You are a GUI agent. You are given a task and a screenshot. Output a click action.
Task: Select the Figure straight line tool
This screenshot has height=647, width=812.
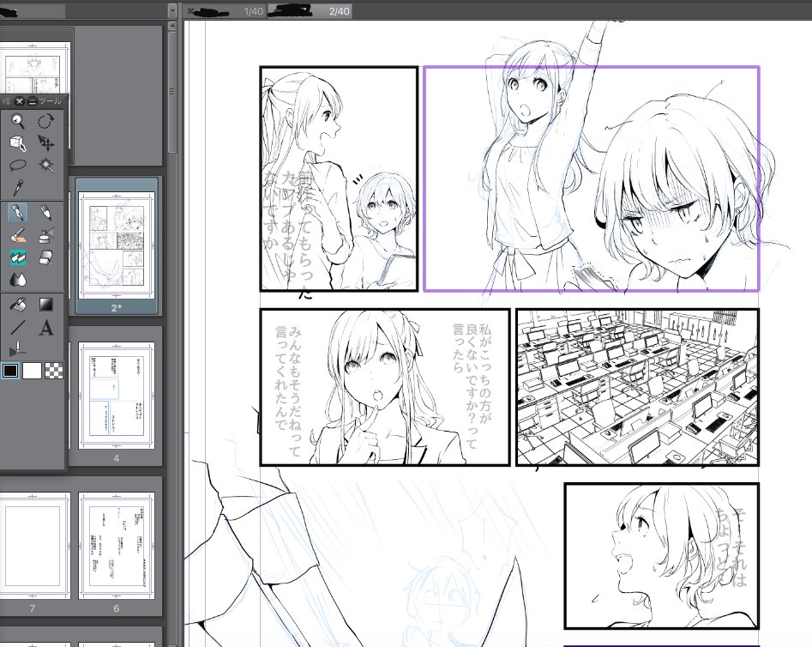pos(18,327)
